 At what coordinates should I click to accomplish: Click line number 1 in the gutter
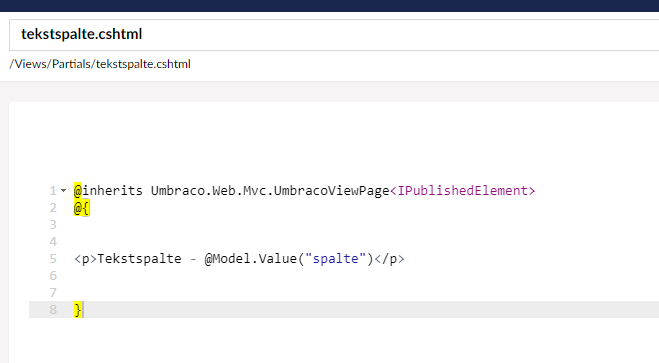click(53, 191)
